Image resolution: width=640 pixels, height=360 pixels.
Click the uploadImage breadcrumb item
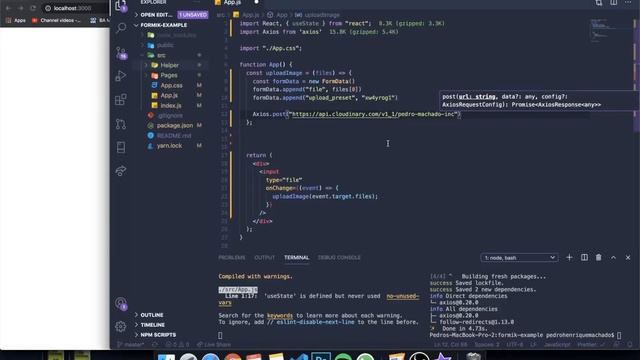317,15
